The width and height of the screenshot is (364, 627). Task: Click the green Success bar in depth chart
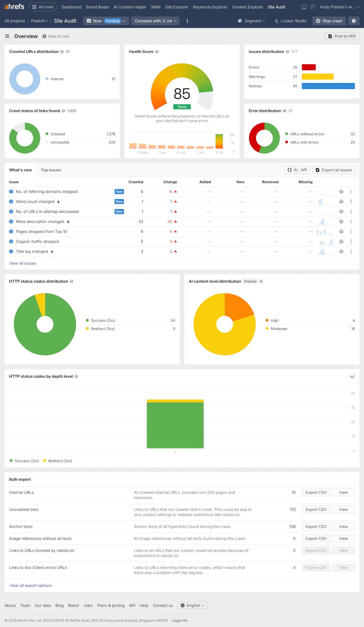click(x=175, y=425)
